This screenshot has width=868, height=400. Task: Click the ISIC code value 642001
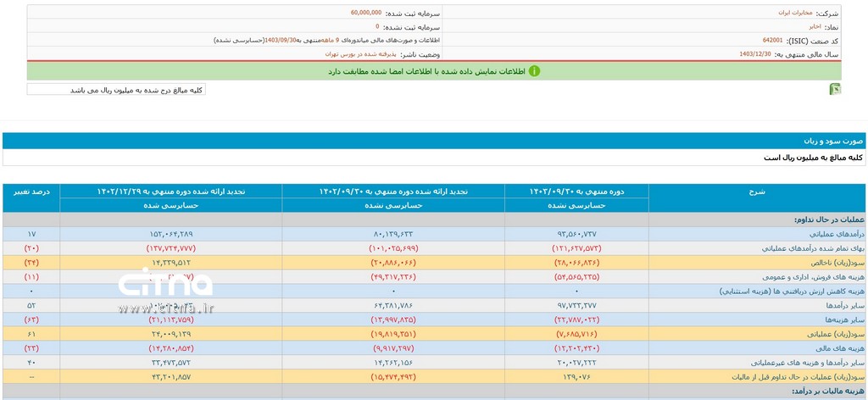[x=772, y=40]
